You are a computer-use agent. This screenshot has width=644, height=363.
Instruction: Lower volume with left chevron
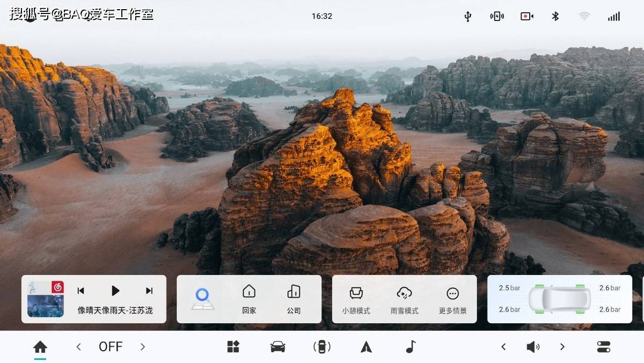pos(503,347)
